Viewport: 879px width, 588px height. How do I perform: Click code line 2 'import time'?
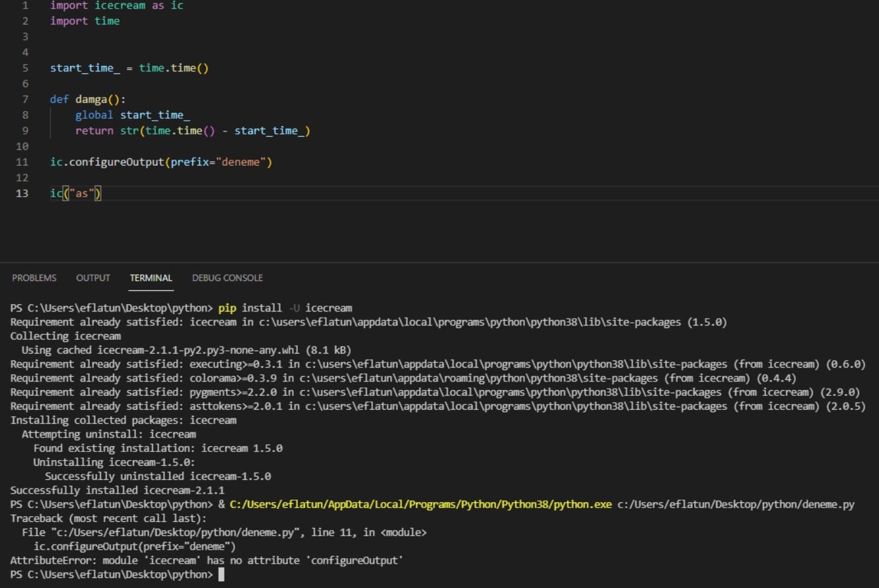85,21
